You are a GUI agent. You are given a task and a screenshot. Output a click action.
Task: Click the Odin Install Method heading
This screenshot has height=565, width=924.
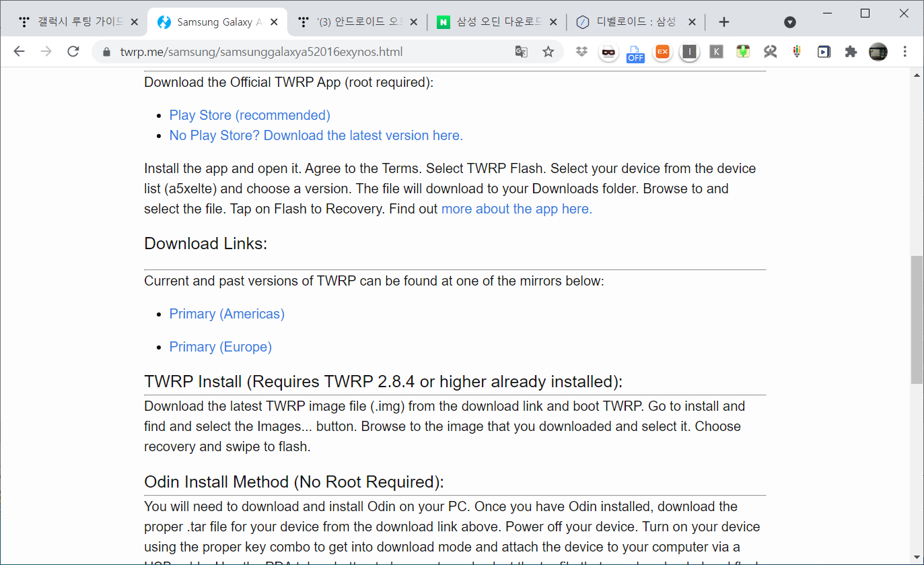[294, 482]
